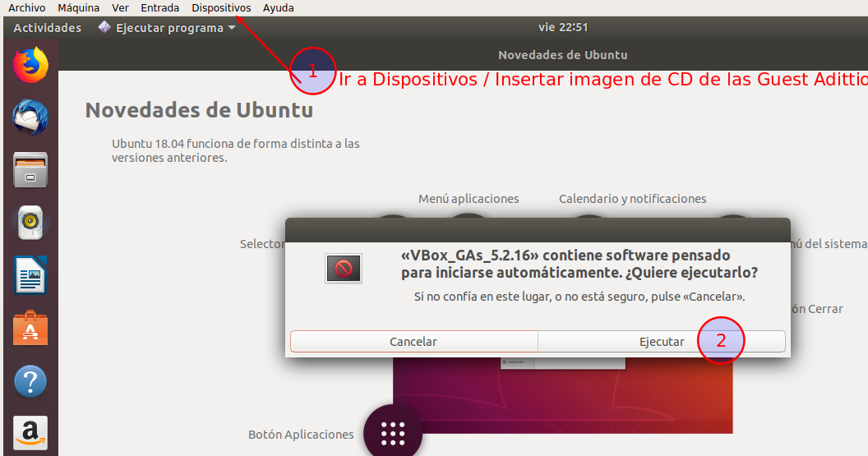Click the Novedades de Ubuntu window title
This screenshot has width=868, height=456.
(563, 55)
